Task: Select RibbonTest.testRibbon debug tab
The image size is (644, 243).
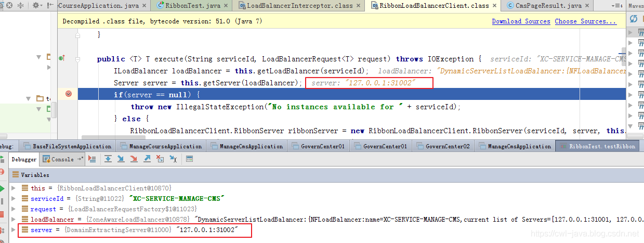Action: pyautogui.click(x=597, y=146)
